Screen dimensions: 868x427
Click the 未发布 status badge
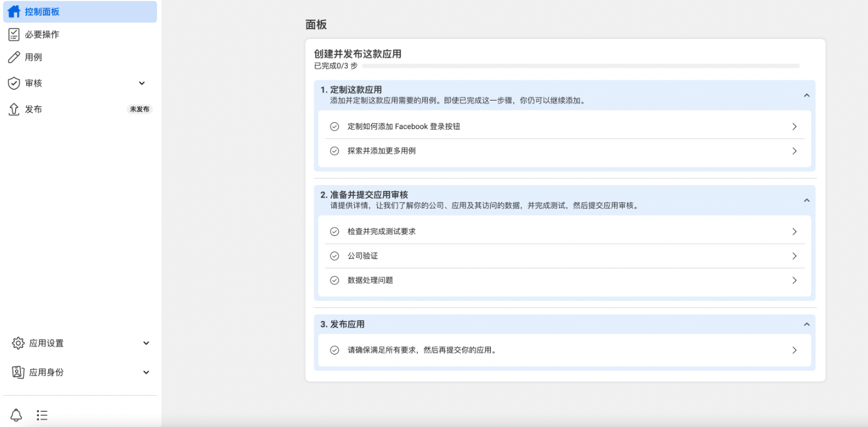[140, 110]
